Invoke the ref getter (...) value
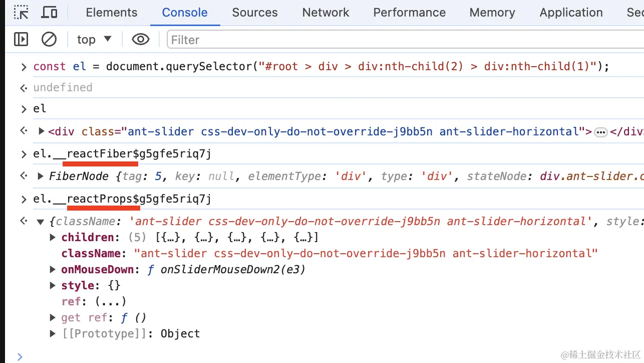The image size is (644, 363). (x=110, y=301)
